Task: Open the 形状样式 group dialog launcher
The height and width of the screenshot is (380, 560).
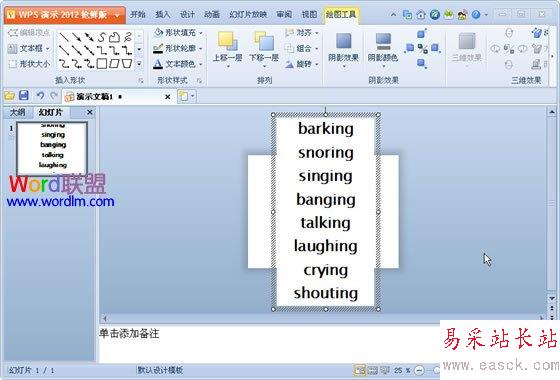Action: tap(199, 81)
